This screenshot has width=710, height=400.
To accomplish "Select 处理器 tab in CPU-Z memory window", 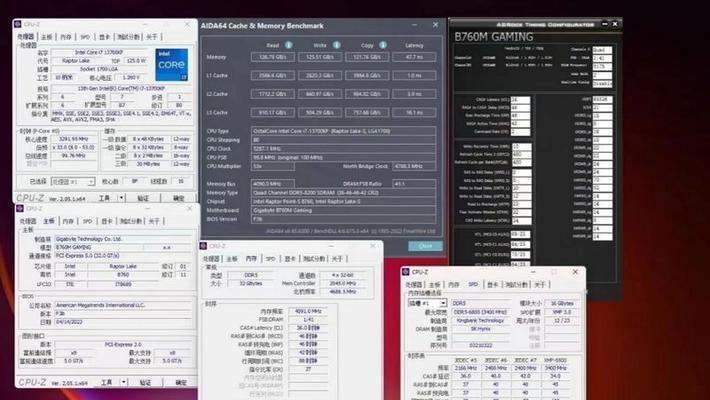I will coord(211,259).
